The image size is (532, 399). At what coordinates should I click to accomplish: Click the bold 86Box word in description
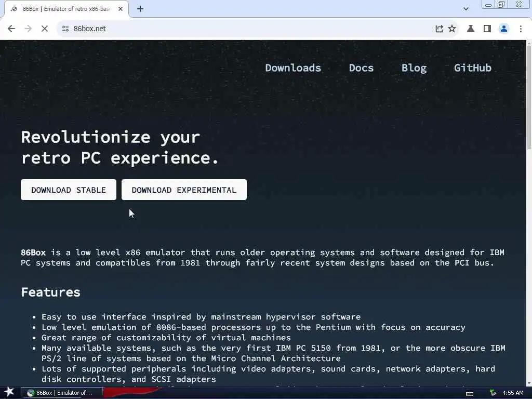click(x=33, y=253)
